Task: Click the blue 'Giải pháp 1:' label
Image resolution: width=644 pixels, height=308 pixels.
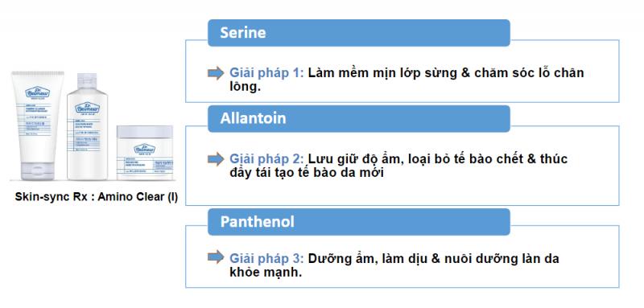Action: [x=266, y=73]
